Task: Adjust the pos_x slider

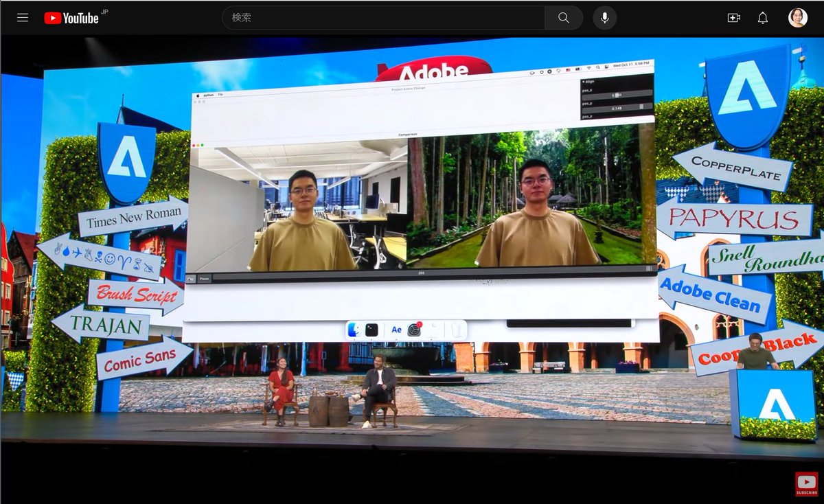Action: [x=617, y=95]
